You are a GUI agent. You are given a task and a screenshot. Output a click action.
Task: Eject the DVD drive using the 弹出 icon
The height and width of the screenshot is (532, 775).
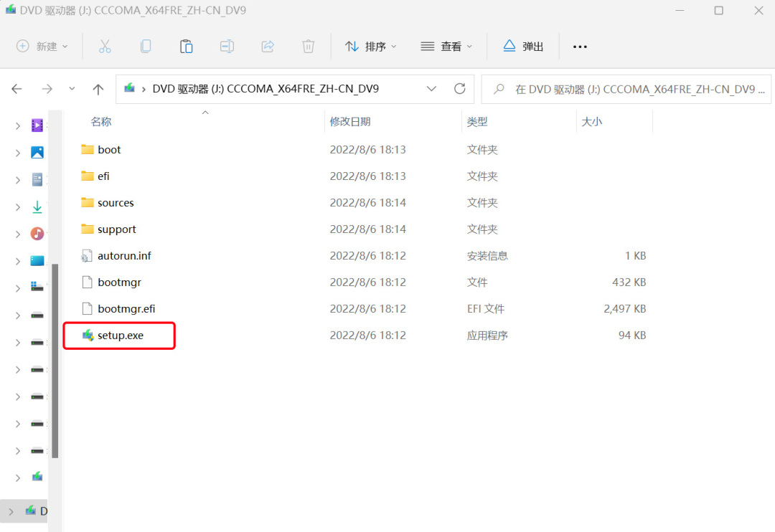(x=523, y=46)
